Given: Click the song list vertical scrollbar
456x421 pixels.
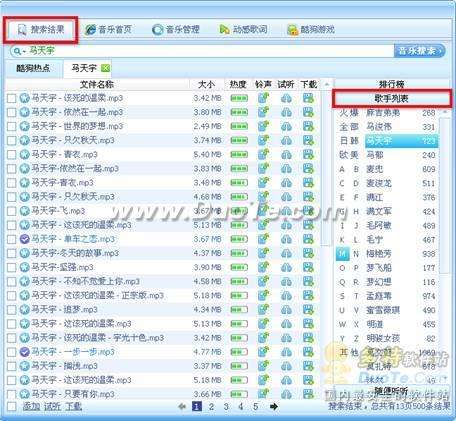Looking at the screenshot, I should [x=327, y=167].
